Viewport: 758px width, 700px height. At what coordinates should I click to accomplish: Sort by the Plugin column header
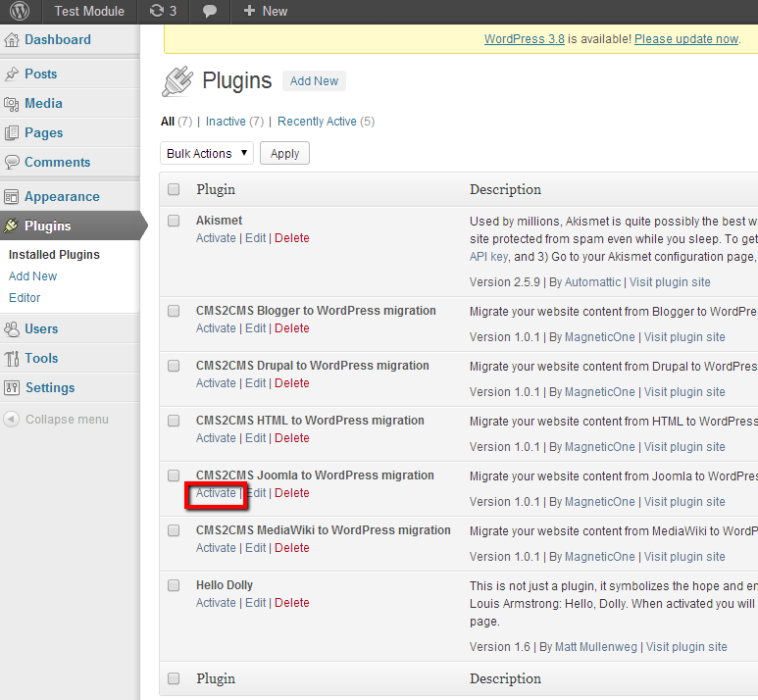(216, 189)
